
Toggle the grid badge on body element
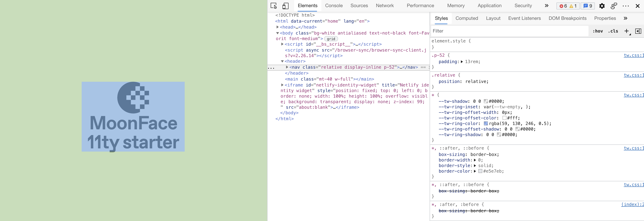point(331,39)
